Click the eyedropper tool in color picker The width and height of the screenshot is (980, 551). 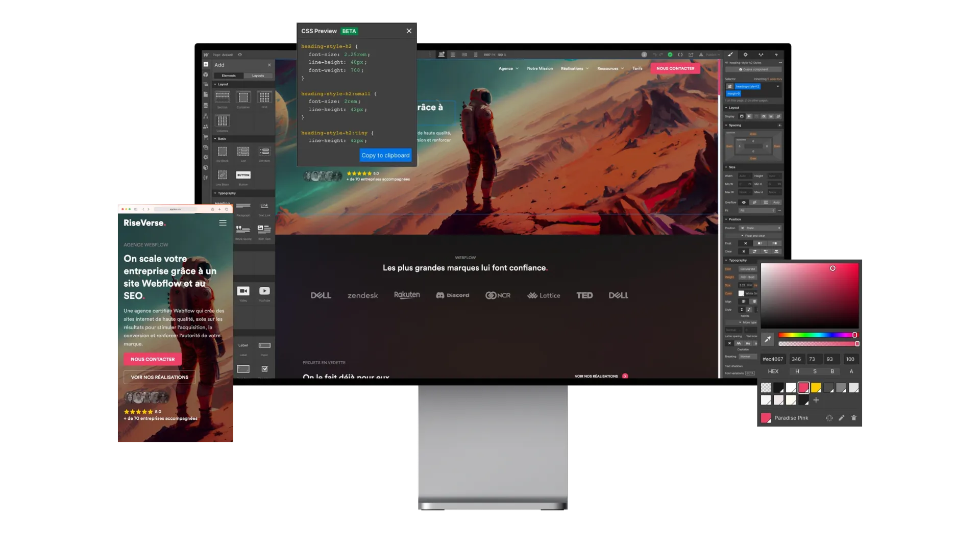pos(768,339)
